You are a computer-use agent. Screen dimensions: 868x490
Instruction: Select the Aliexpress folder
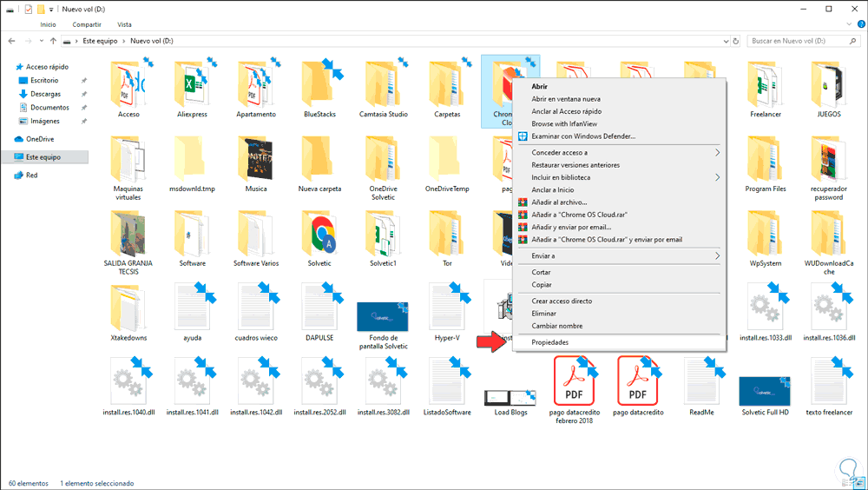[x=192, y=84]
